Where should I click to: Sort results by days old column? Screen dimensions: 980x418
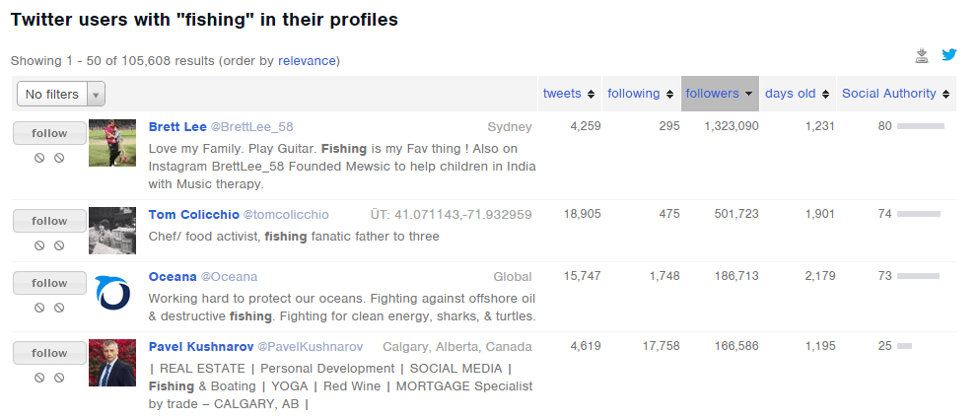tap(797, 94)
